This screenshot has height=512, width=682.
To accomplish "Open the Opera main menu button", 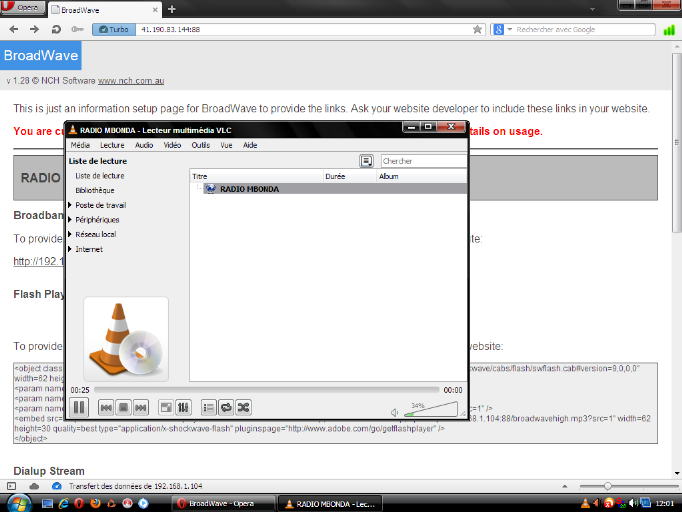I will (23, 7).
